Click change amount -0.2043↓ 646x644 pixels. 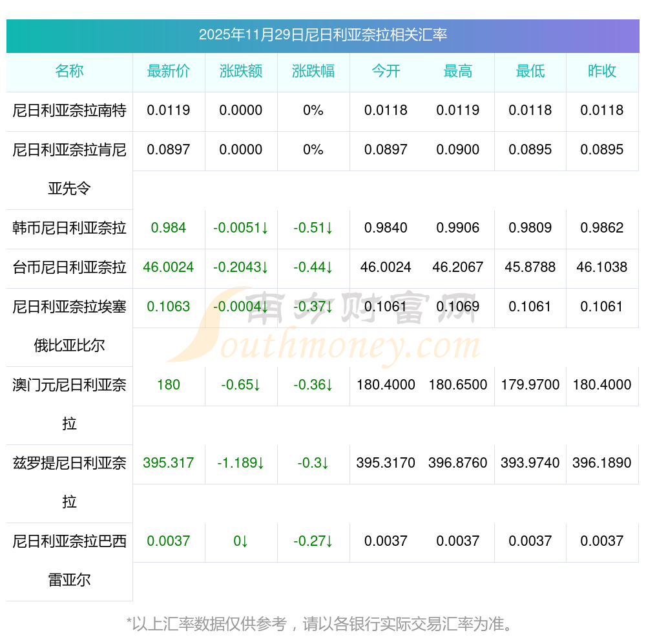point(241,267)
